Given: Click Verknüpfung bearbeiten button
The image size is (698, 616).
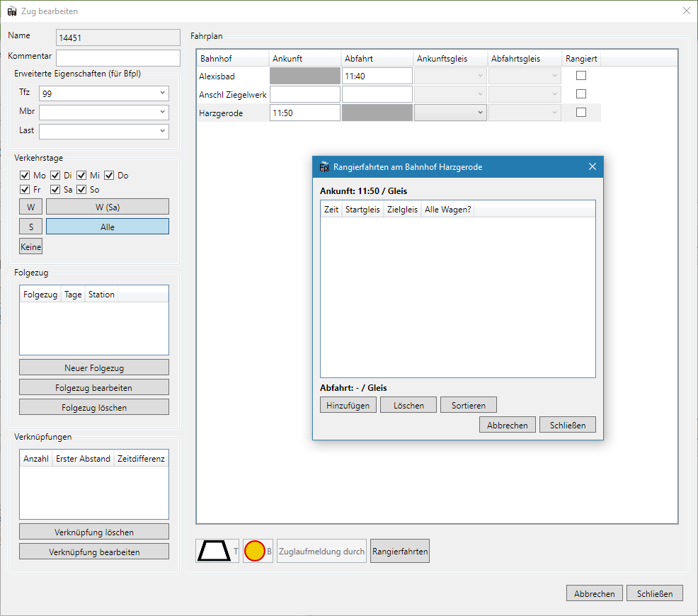Looking at the screenshot, I should pos(94,552).
